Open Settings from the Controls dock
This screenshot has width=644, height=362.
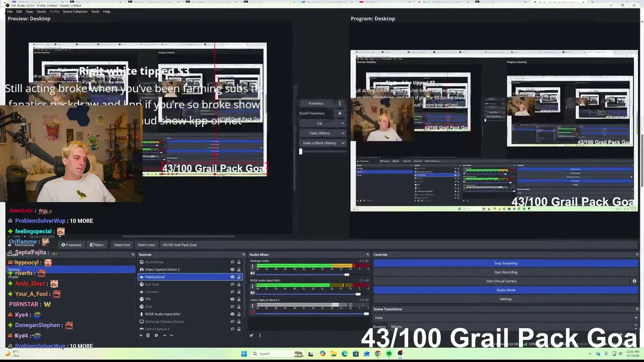[506, 299]
